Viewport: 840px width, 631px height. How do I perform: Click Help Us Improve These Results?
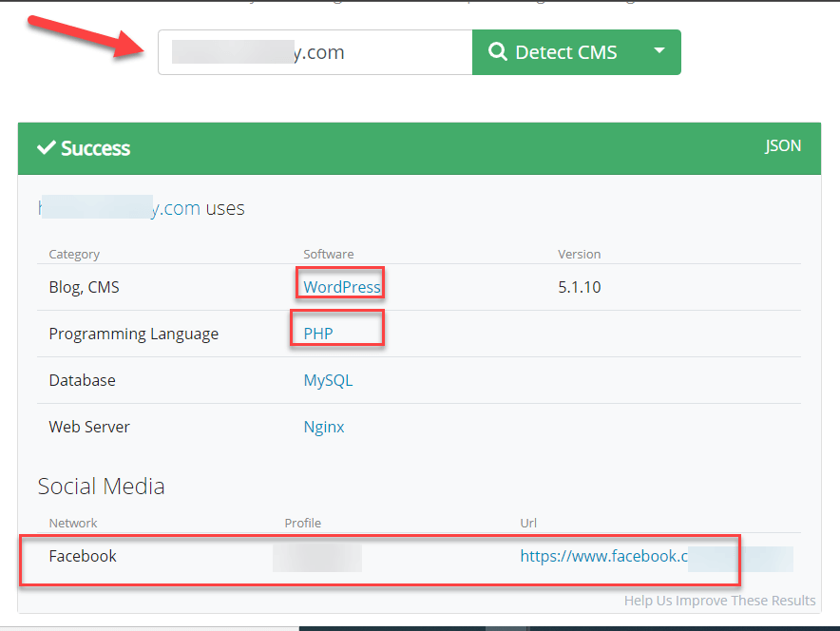[719, 601]
